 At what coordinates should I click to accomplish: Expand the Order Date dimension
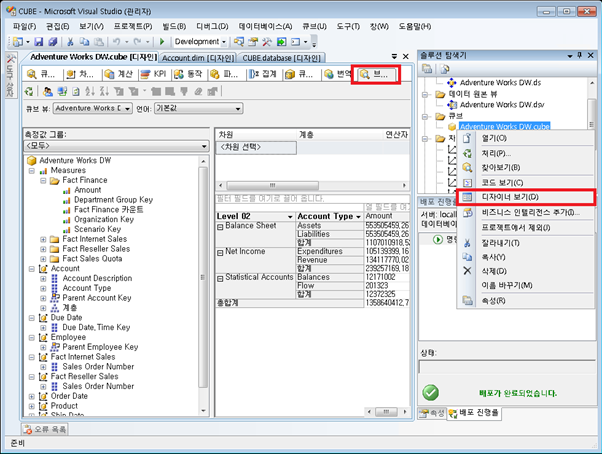pyautogui.click(x=31, y=396)
